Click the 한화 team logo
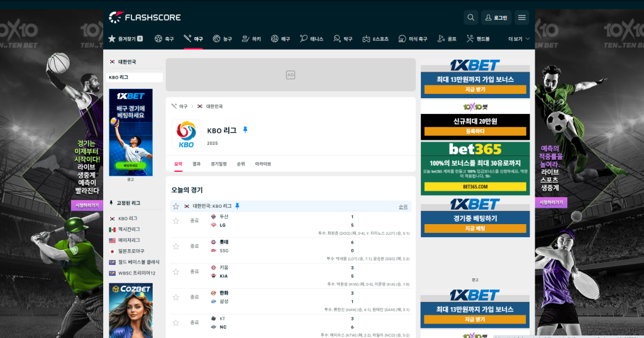Image resolution: width=644 pixels, height=338 pixels. [x=214, y=293]
